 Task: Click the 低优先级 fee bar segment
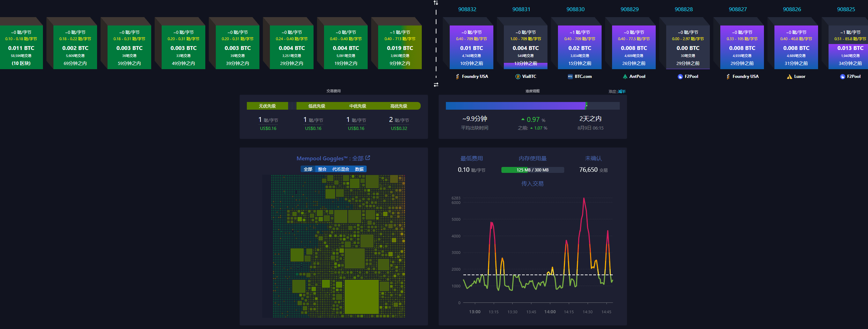(x=317, y=106)
